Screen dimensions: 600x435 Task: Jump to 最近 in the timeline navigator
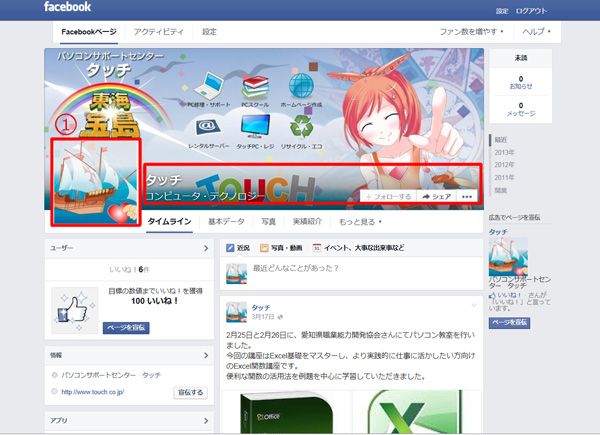(x=501, y=140)
